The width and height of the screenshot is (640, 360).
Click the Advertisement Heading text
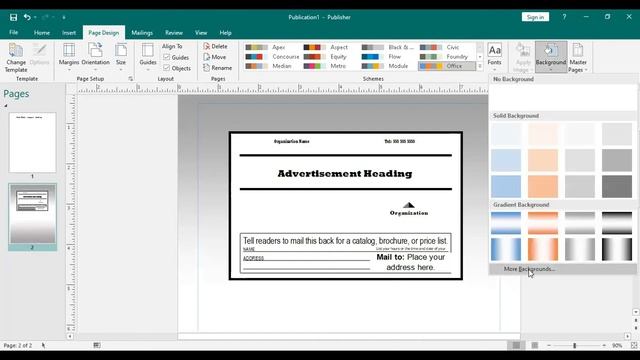(345, 173)
